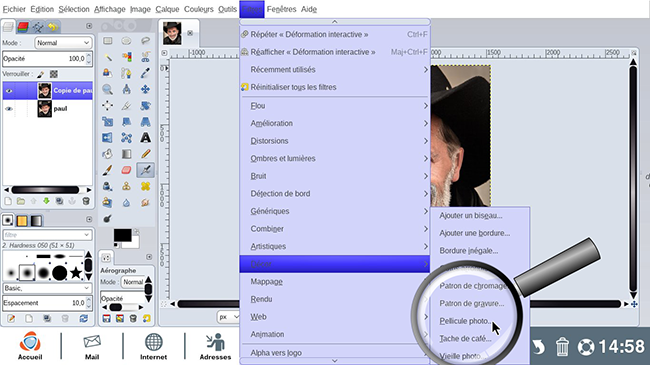
Task: Select the Text tool
Action: [x=145, y=138]
